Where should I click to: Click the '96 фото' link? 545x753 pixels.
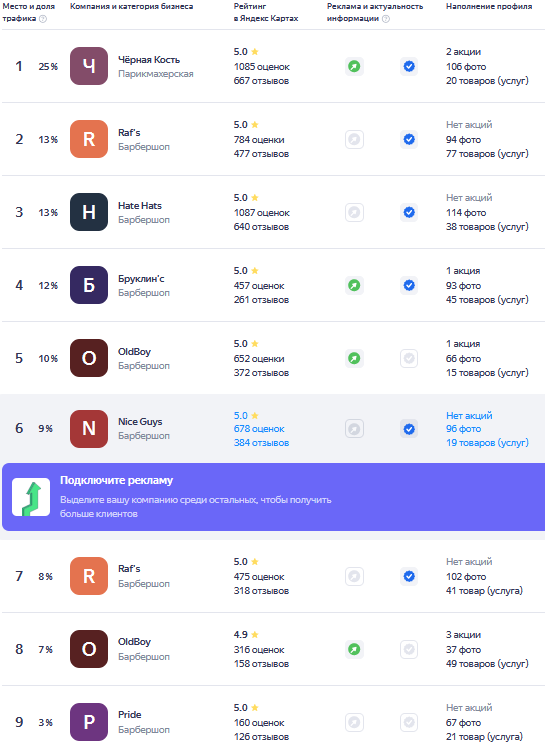[463, 429]
